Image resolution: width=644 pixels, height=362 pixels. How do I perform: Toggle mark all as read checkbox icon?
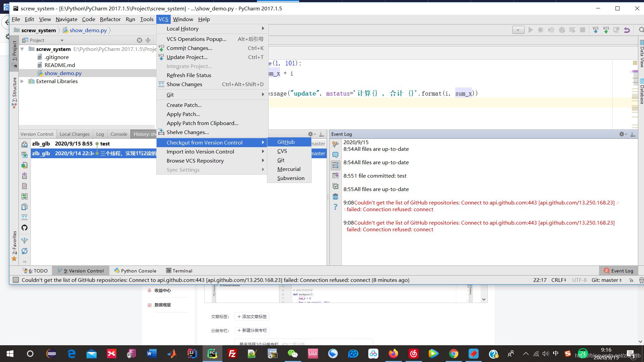pyautogui.click(x=335, y=186)
